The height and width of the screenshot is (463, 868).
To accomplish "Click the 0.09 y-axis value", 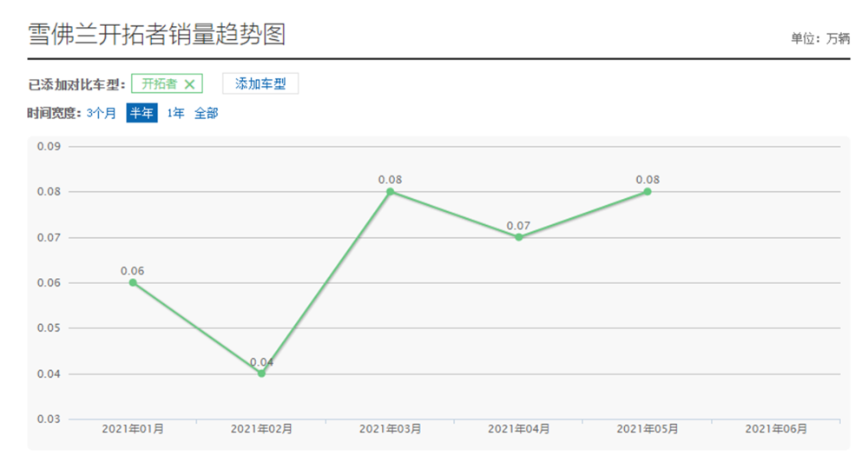I will pyautogui.click(x=49, y=146).
